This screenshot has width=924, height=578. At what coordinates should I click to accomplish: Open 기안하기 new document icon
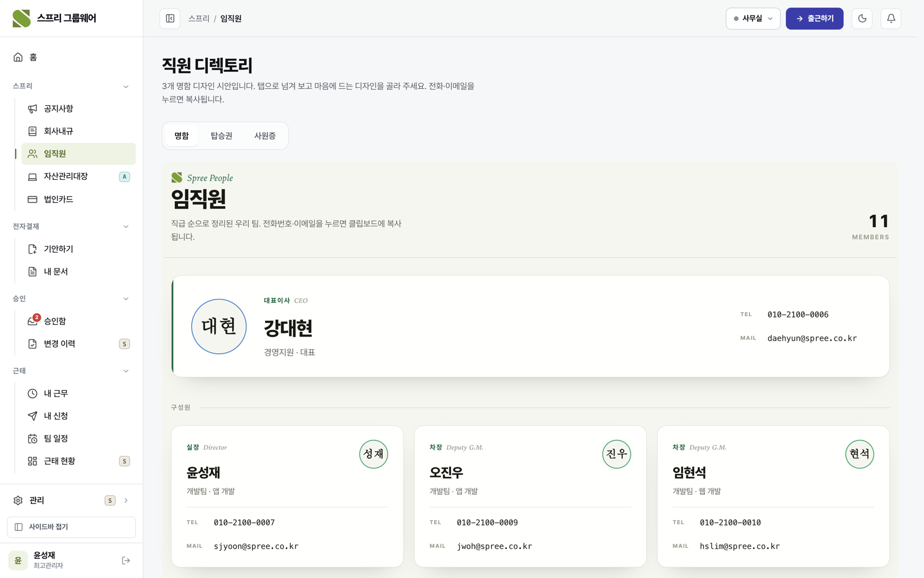point(32,249)
